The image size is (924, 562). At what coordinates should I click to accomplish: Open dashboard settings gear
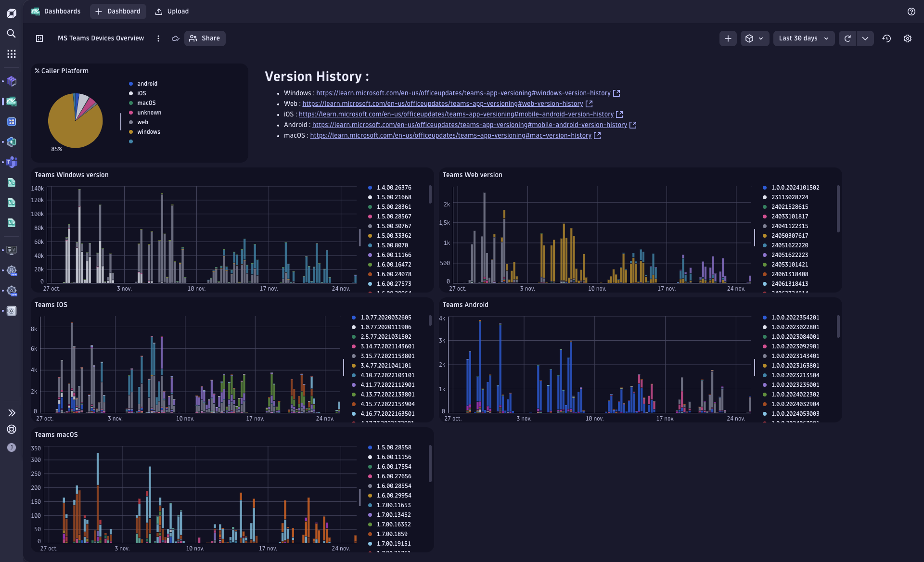[x=908, y=38]
